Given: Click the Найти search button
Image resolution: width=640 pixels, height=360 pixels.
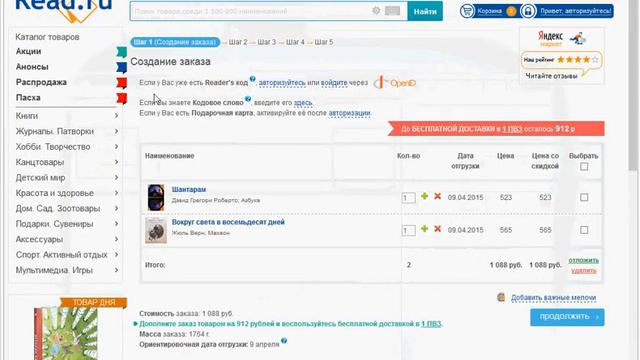Looking at the screenshot, I should (x=425, y=11).
